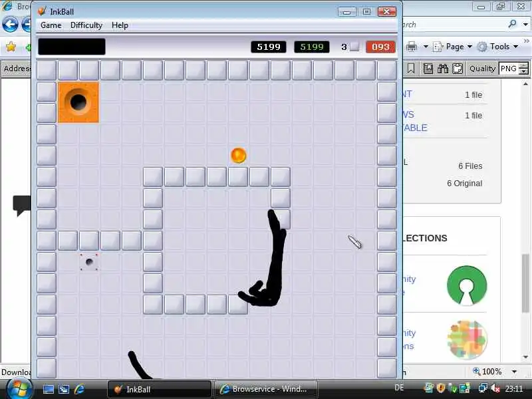Click the '6 Files' text on web page
Image resolution: width=532 pixels, height=399 pixels.
pos(470,166)
